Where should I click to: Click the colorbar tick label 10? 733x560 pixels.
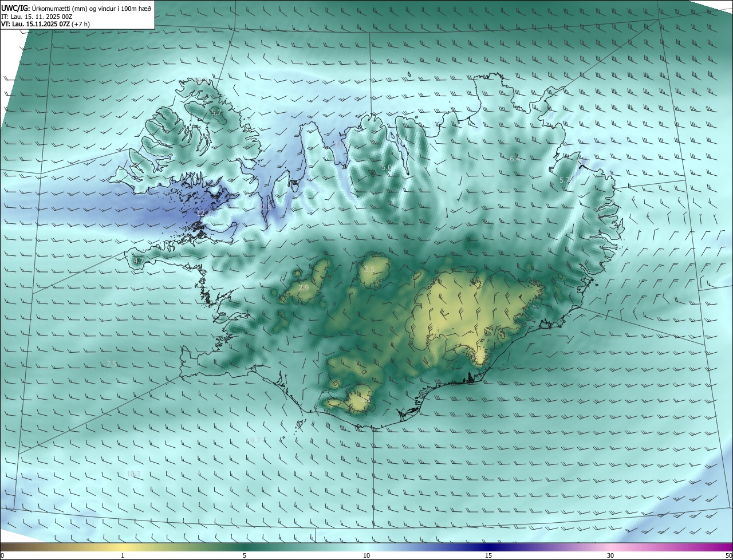(x=366, y=555)
